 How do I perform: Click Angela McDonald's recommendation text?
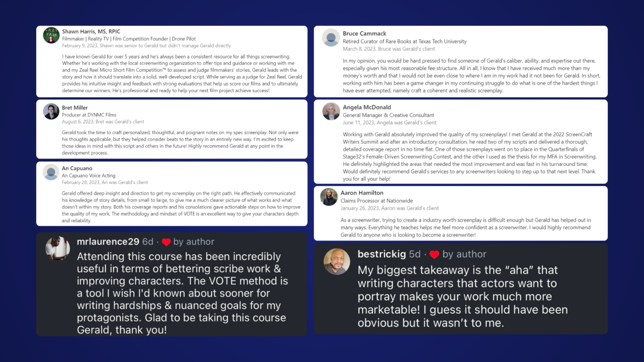[470, 156]
